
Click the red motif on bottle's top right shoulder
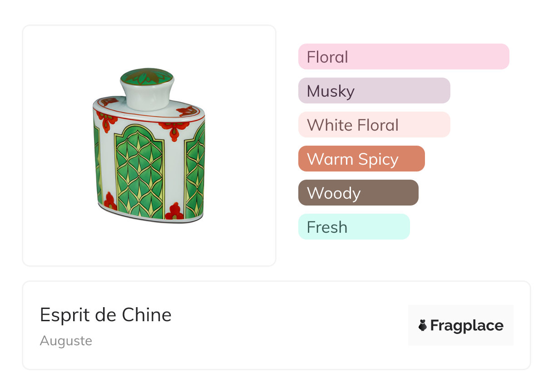[x=188, y=111]
